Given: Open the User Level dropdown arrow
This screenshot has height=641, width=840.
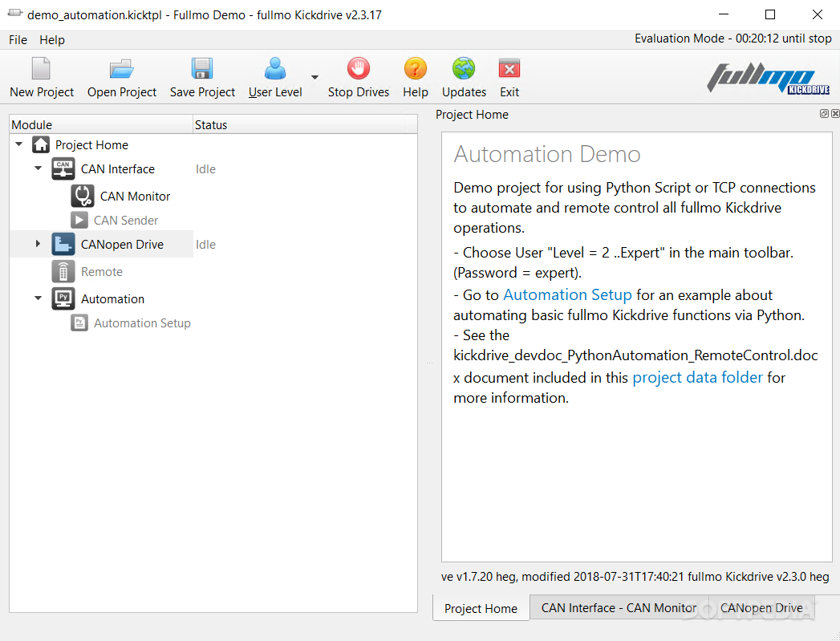Looking at the screenshot, I should (x=315, y=77).
